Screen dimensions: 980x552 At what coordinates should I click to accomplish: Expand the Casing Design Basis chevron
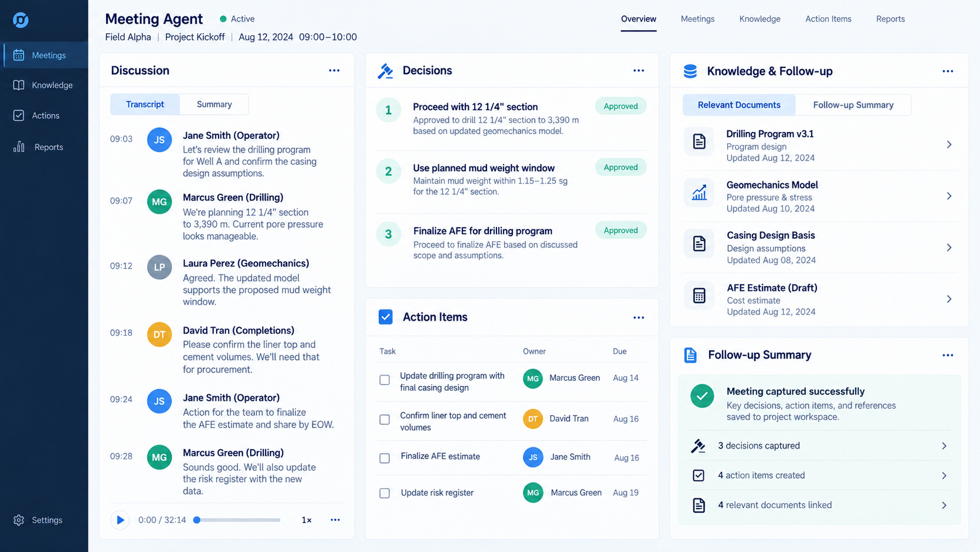(x=949, y=248)
